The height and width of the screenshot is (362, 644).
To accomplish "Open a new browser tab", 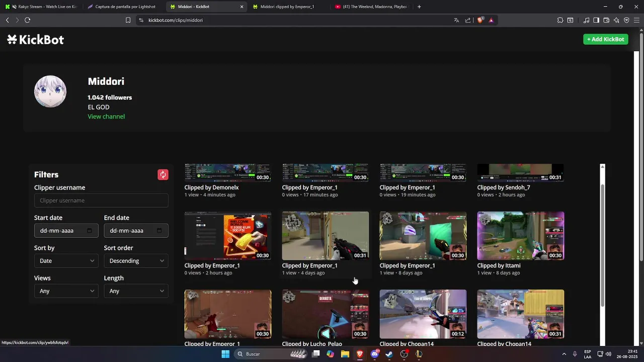I will pyautogui.click(x=419, y=7).
